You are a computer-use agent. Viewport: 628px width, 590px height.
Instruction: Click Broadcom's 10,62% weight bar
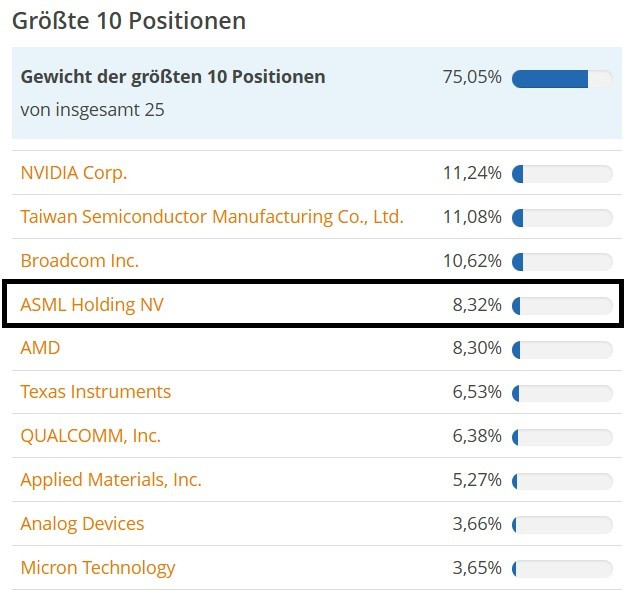(562, 262)
